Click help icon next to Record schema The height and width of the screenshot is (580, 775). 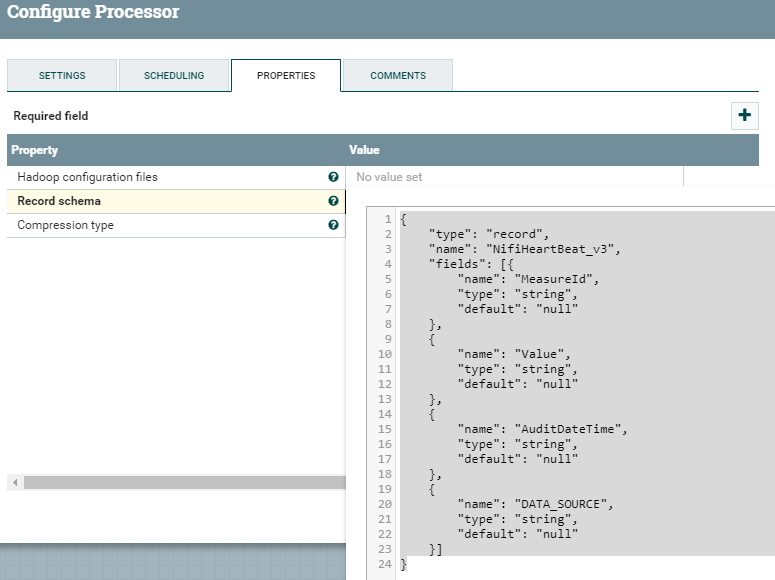coord(333,201)
